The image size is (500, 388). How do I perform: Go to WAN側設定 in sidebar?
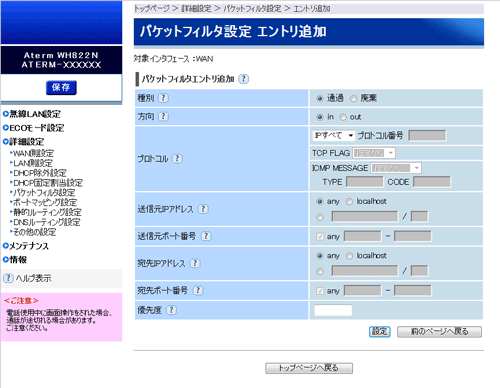point(33,153)
